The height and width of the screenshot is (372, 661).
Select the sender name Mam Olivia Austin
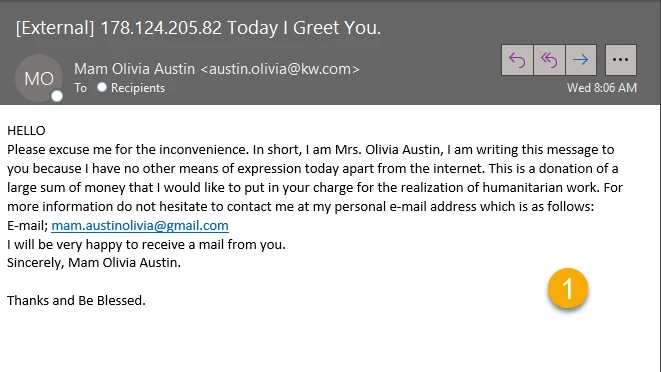(x=134, y=69)
